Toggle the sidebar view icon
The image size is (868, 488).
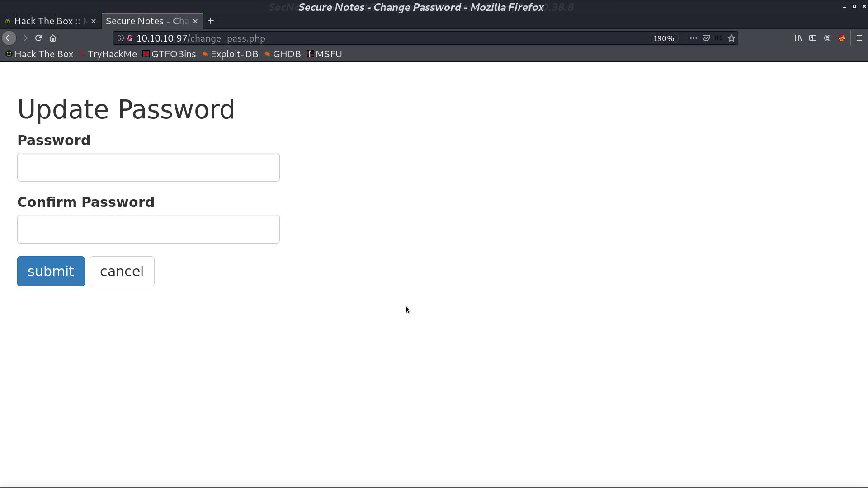click(813, 38)
